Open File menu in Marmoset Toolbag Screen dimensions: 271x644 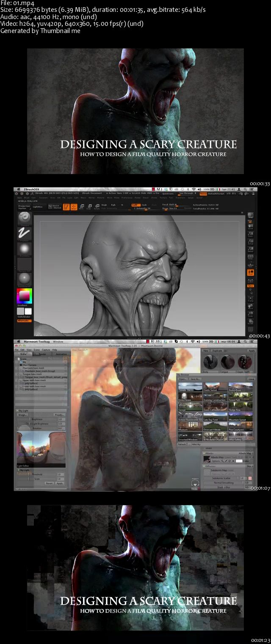click(17, 350)
